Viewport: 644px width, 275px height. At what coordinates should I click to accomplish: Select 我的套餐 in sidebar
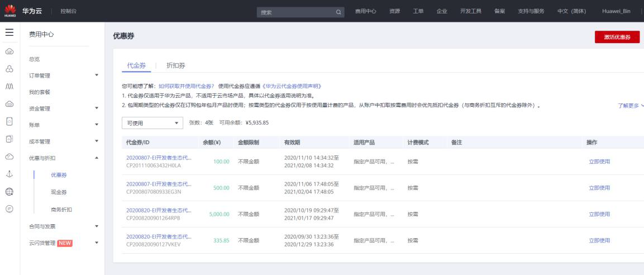[40, 92]
